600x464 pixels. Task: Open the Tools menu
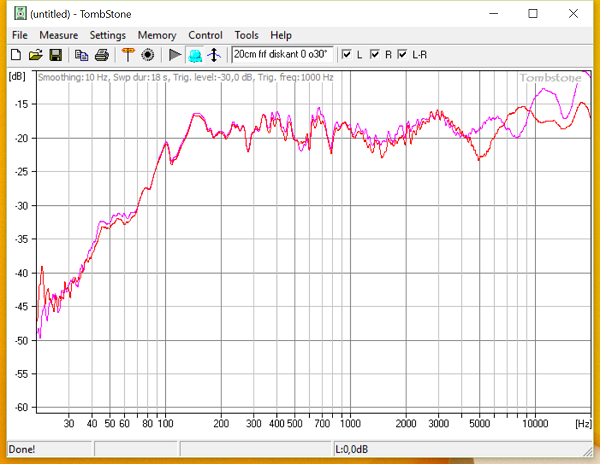point(246,35)
